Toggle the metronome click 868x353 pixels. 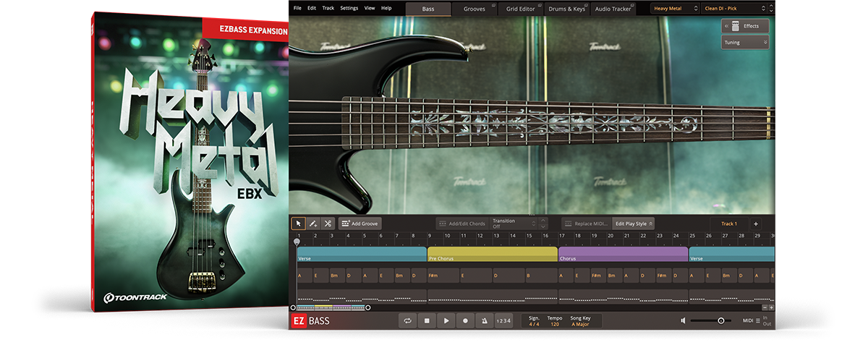pos(484,320)
